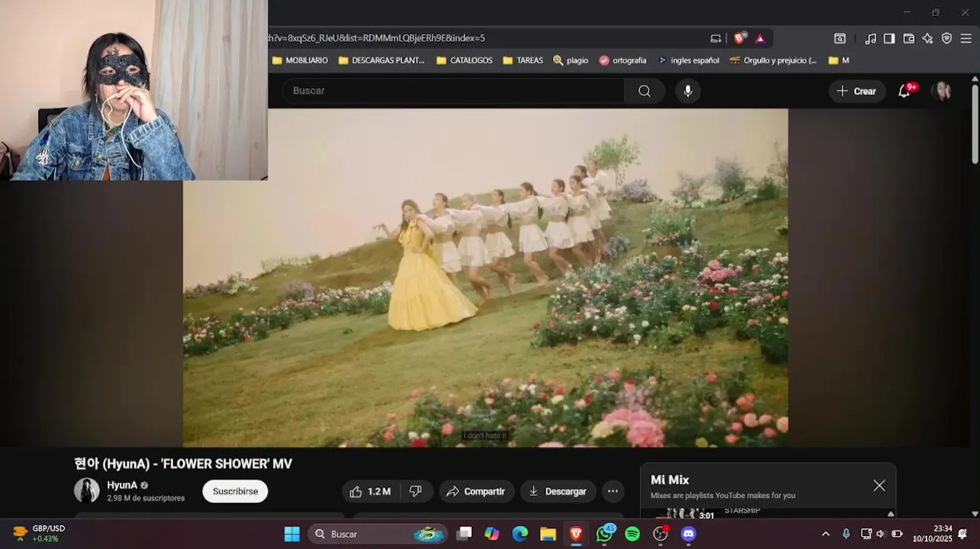Screen dimensions: 980x549
Task: Click the 2.98 M de suscriptores text
Action: 146,498
